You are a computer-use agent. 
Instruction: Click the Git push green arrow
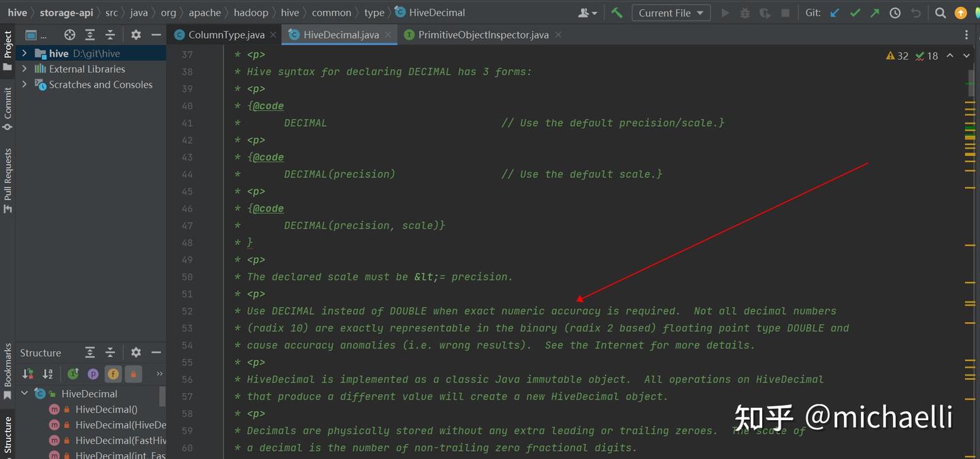[x=875, y=12]
